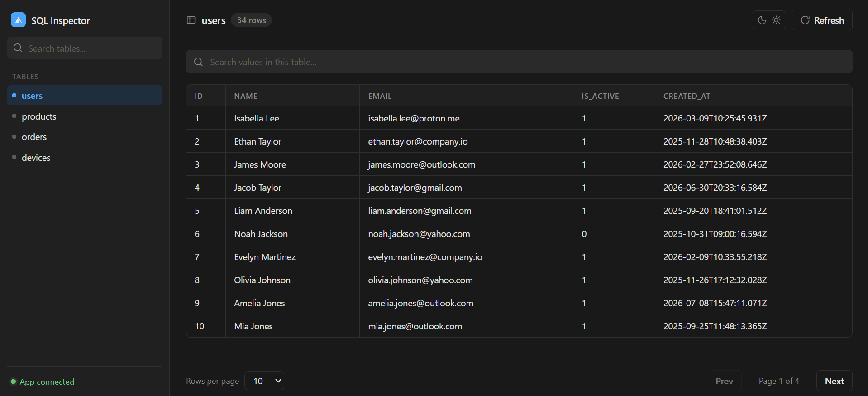Click email evelyn.martinez@company.io

(425, 257)
